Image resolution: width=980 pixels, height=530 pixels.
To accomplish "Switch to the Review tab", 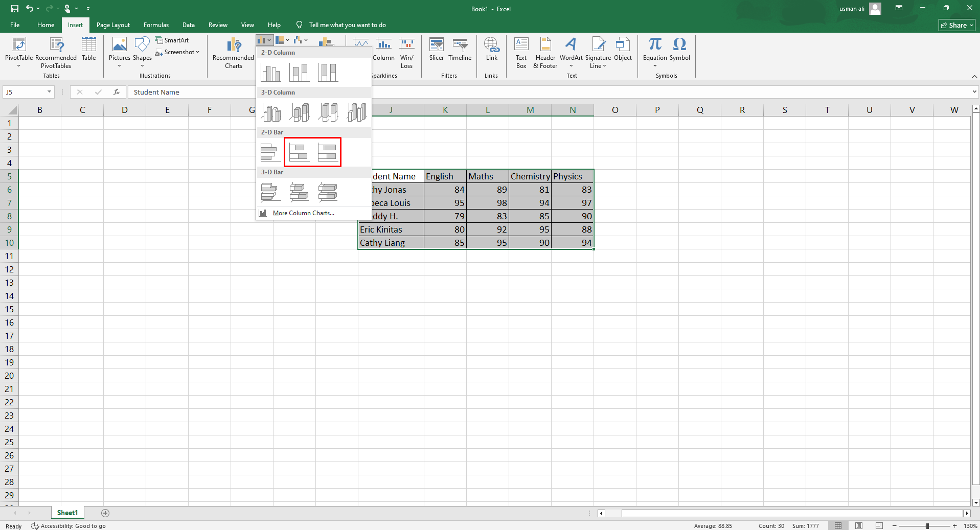I will (x=218, y=25).
